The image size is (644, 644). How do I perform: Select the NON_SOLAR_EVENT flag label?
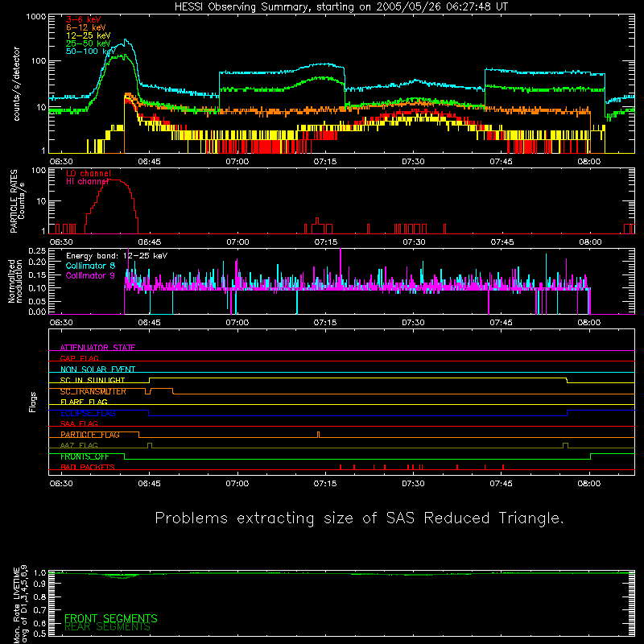pyautogui.click(x=97, y=369)
